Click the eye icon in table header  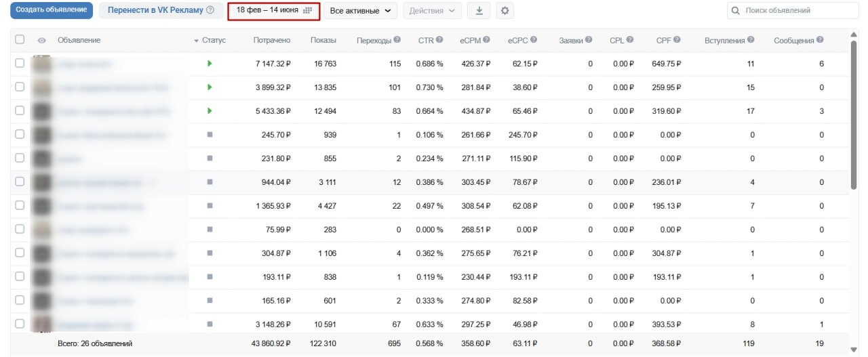(42, 41)
